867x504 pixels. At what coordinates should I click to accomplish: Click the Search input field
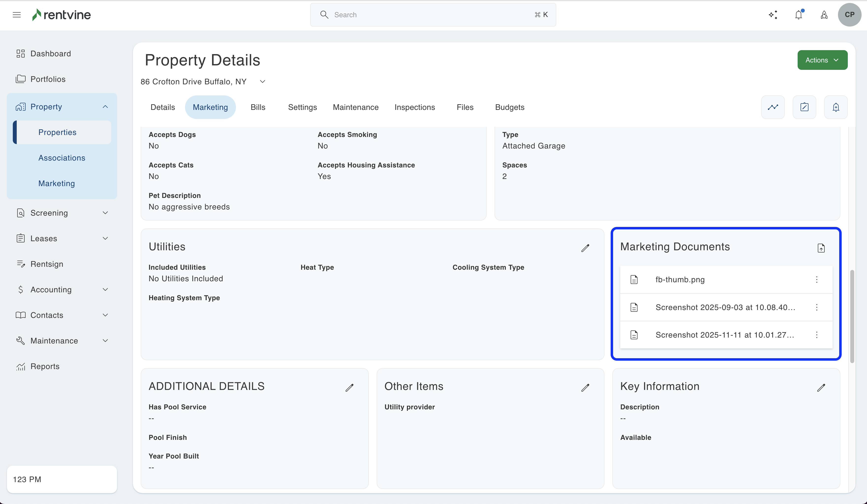433,15
